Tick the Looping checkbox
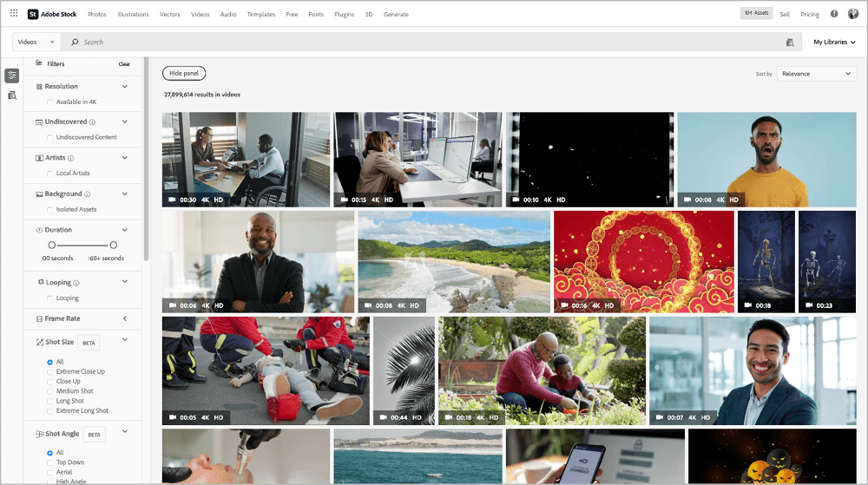Image resolution: width=868 pixels, height=485 pixels. (x=49, y=298)
